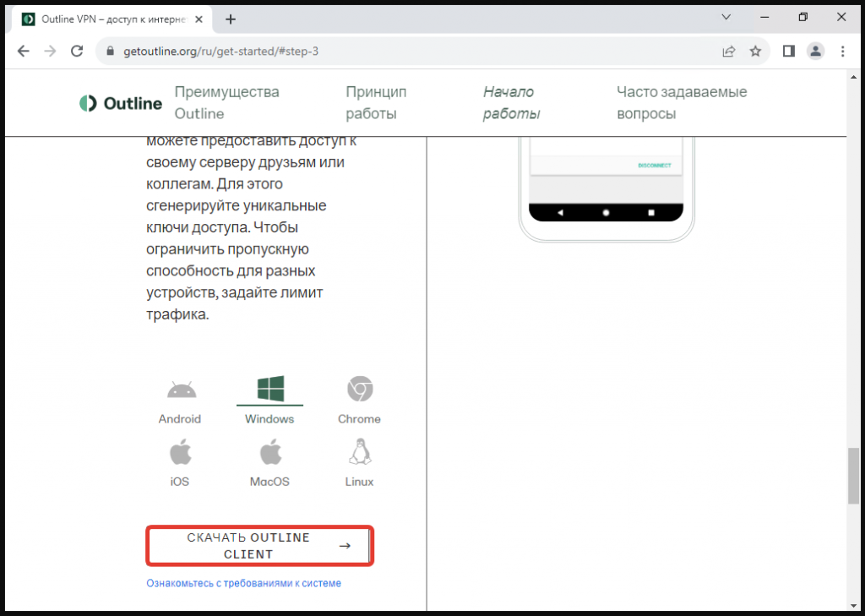Click the СКАЧАТЬ OUTLINE CLIENT button
This screenshot has width=865, height=616.
258,545
